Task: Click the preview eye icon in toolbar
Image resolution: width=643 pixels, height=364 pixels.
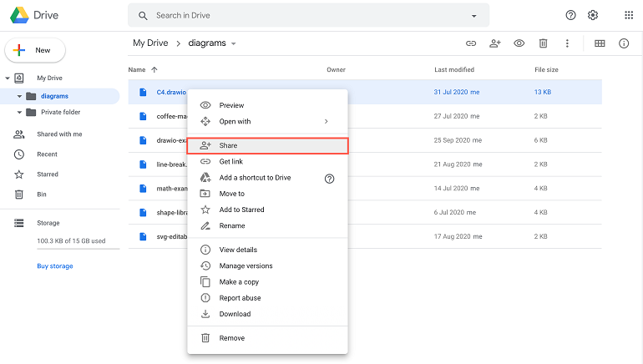Action: pos(519,43)
